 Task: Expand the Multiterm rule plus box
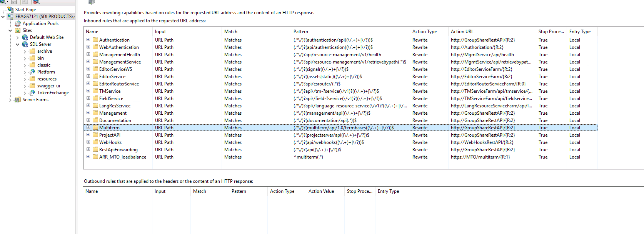88,127
